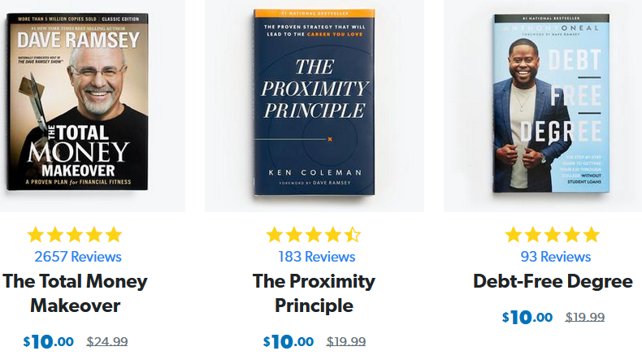Screen dimensions: 642x364
Task: Click the crossed-out $24.99 original price
Action: click(107, 342)
